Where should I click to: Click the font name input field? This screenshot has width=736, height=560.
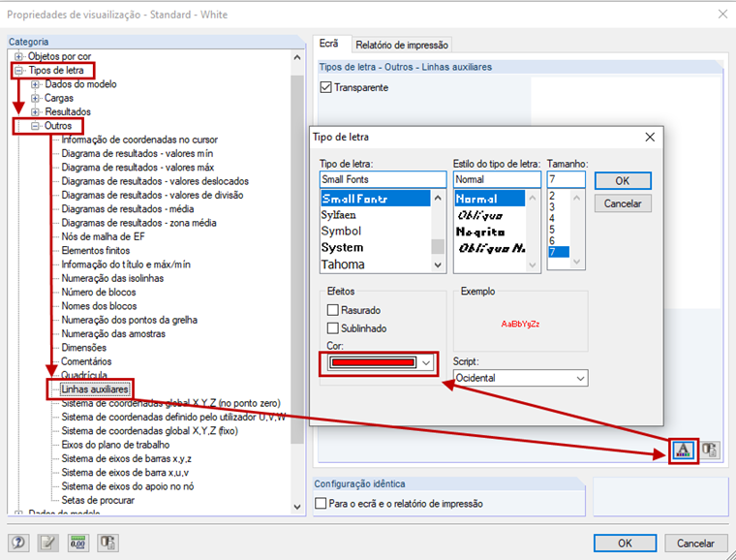[383, 179]
